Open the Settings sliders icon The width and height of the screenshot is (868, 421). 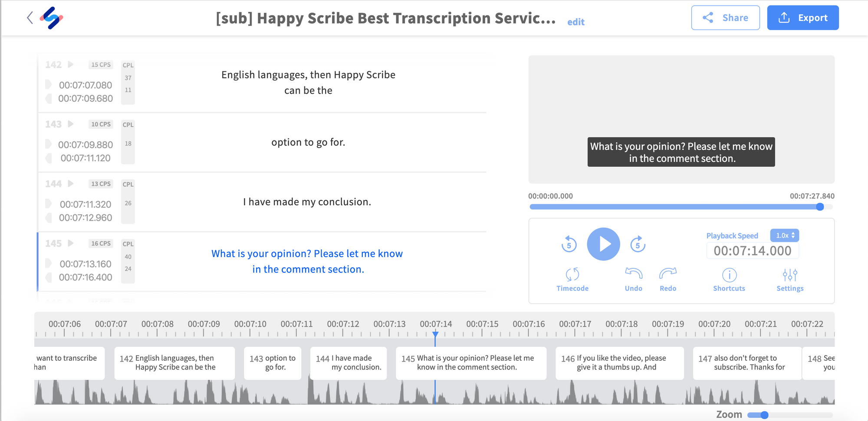coord(790,275)
